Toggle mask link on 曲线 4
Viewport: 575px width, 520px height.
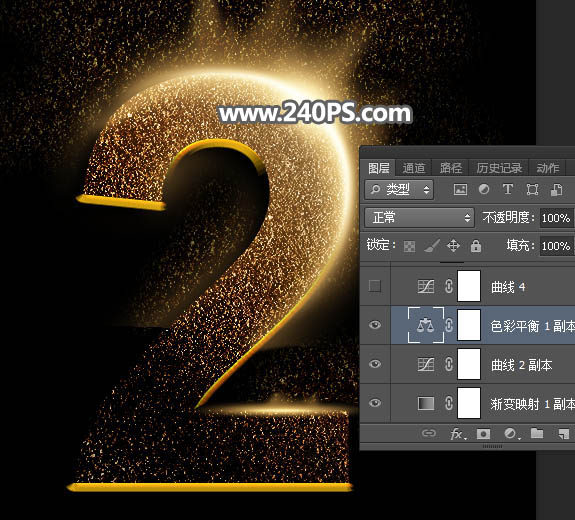[448, 286]
